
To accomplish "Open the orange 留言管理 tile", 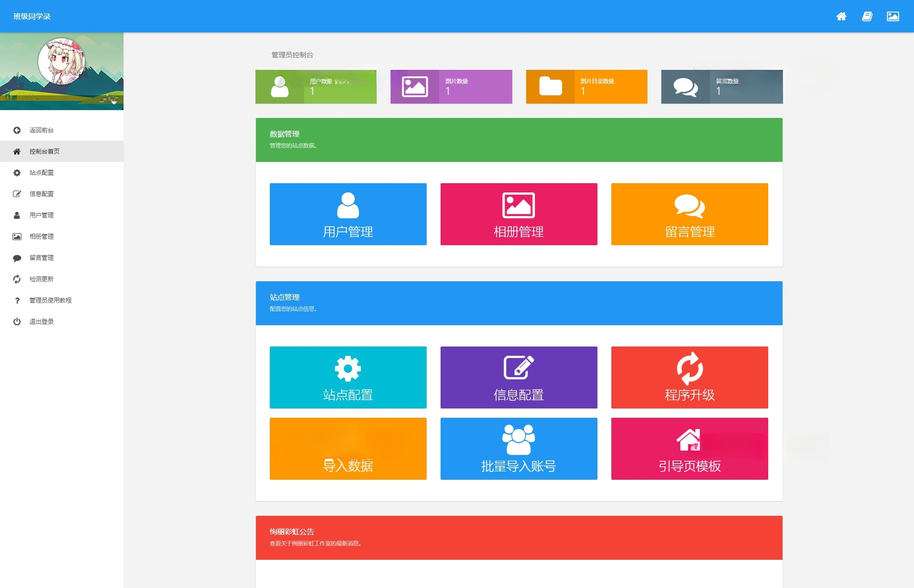I will [x=690, y=214].
